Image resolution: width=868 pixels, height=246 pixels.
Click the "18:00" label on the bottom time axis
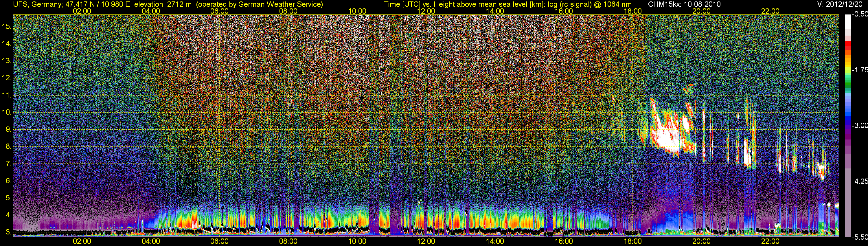632,241
